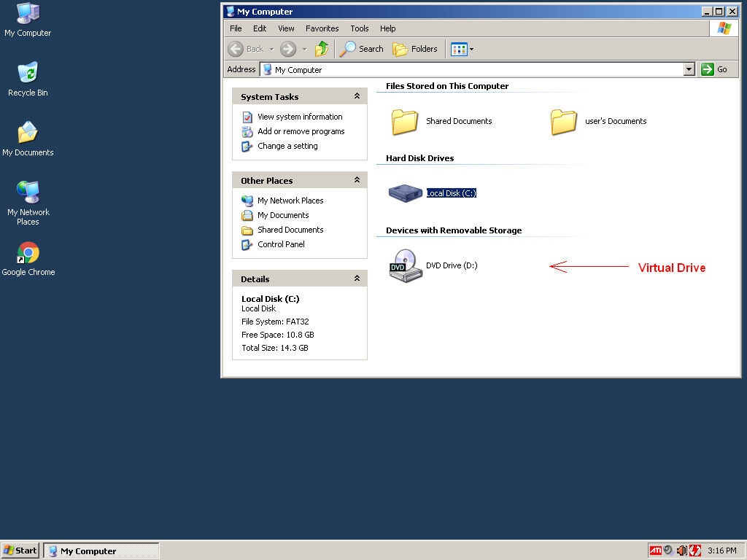Open the Favorites menu

point(322,28)
